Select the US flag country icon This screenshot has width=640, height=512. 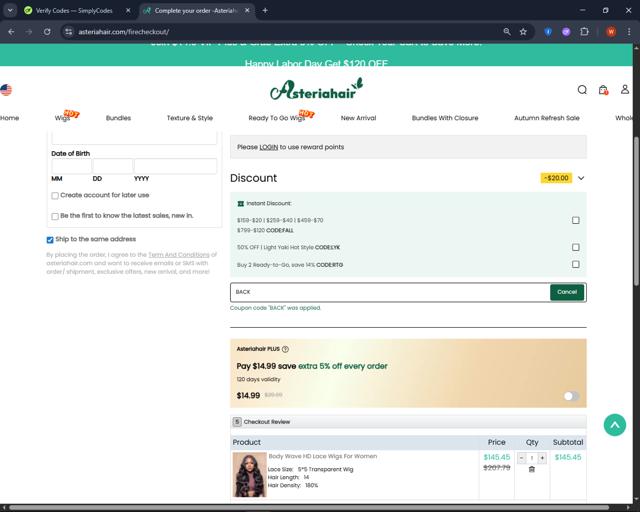pos(6,90)
